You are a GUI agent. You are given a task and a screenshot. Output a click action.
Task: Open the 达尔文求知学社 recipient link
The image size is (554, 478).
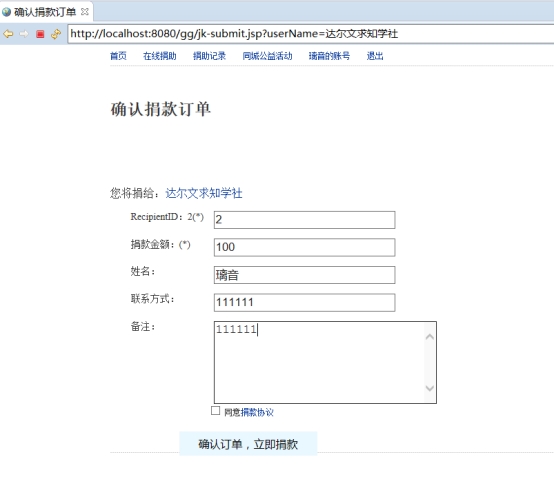coord(204,193)
